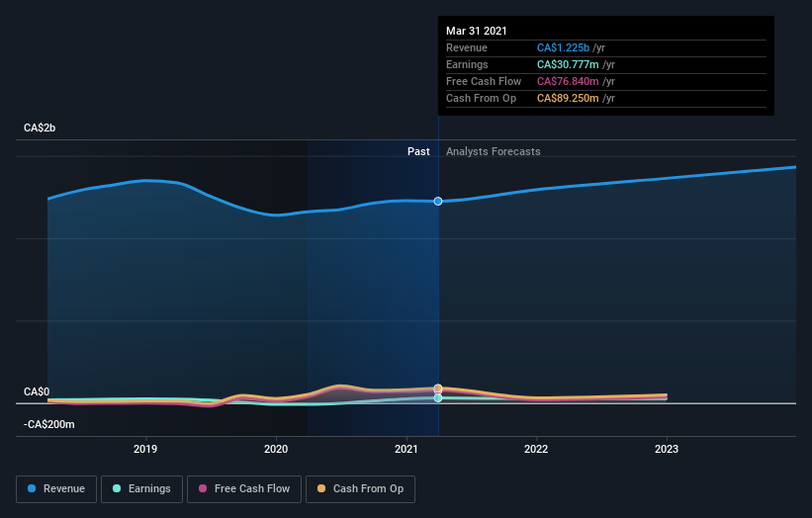812x518 pixels.
Task: Toggle the Cash From Op legend button
Action: [x=360, y=489]
